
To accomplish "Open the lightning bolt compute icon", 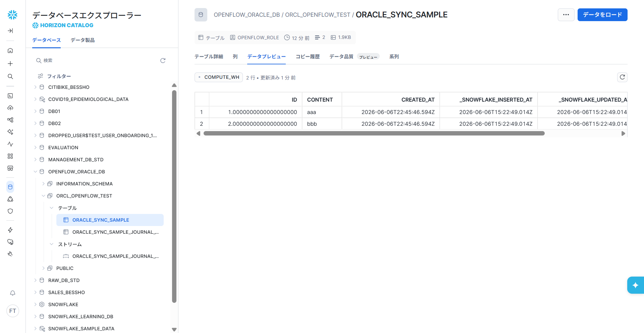I will tap(10, 230).
